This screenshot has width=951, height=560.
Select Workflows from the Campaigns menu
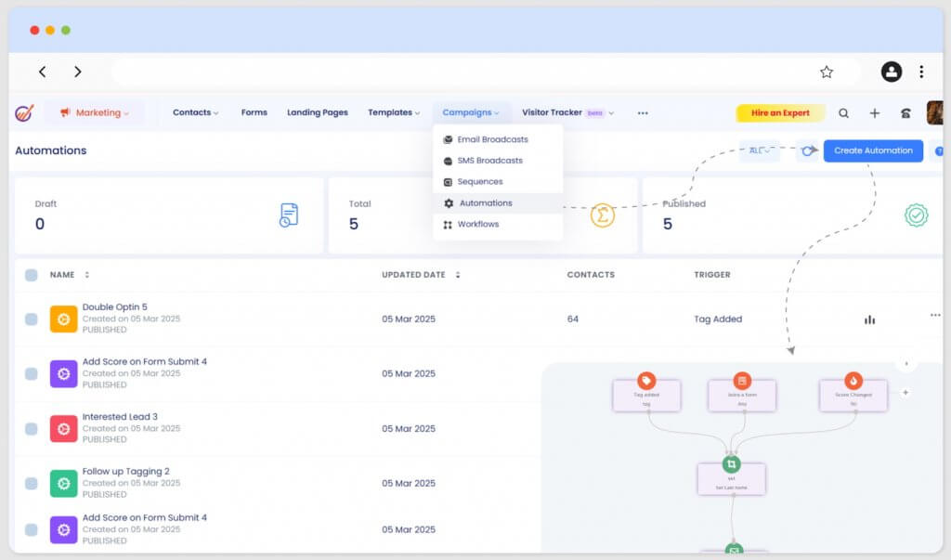click(477, 224)
